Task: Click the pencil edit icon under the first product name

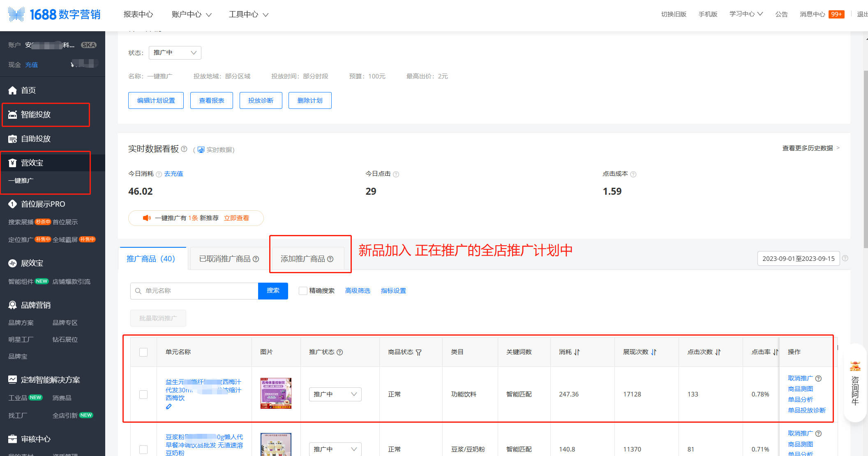Action: (x=169, y=407)
